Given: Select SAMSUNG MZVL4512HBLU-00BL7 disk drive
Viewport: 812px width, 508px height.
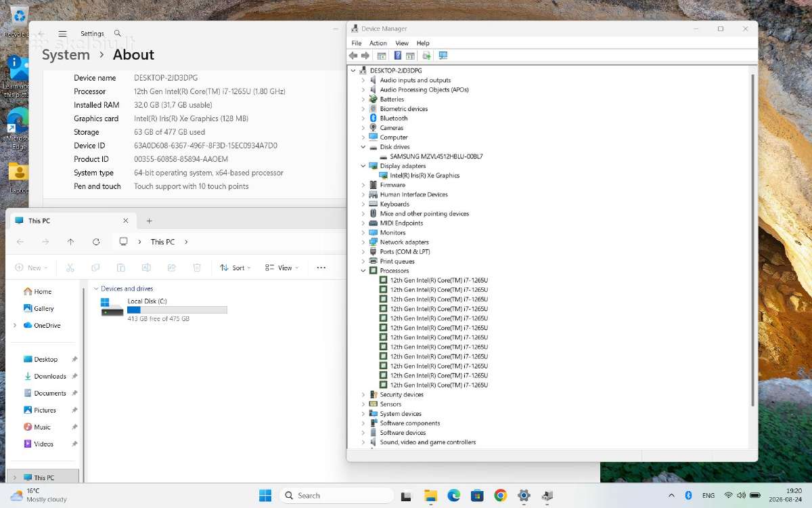Looking at the screenshot, I should click(x=436, y=156).
